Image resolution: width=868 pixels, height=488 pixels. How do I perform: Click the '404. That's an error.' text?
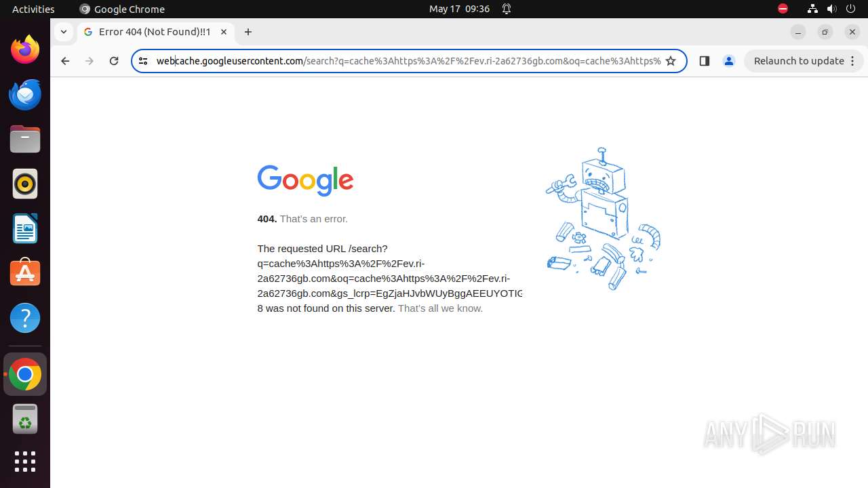[x=302, y=219]
